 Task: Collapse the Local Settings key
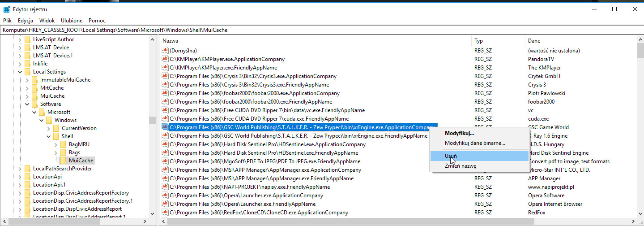[20, 72]
